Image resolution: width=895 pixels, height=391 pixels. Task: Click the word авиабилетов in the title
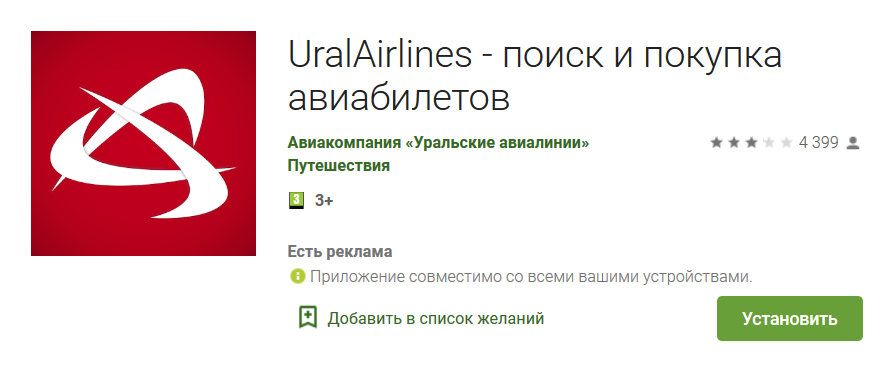tap(398, 98)
